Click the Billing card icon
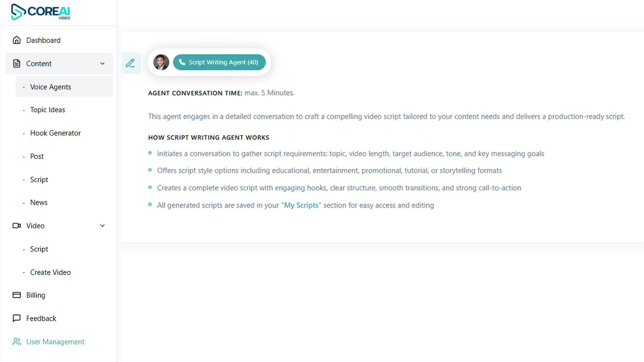This screenshot has width=644, height=362. (x=16, y=295)
